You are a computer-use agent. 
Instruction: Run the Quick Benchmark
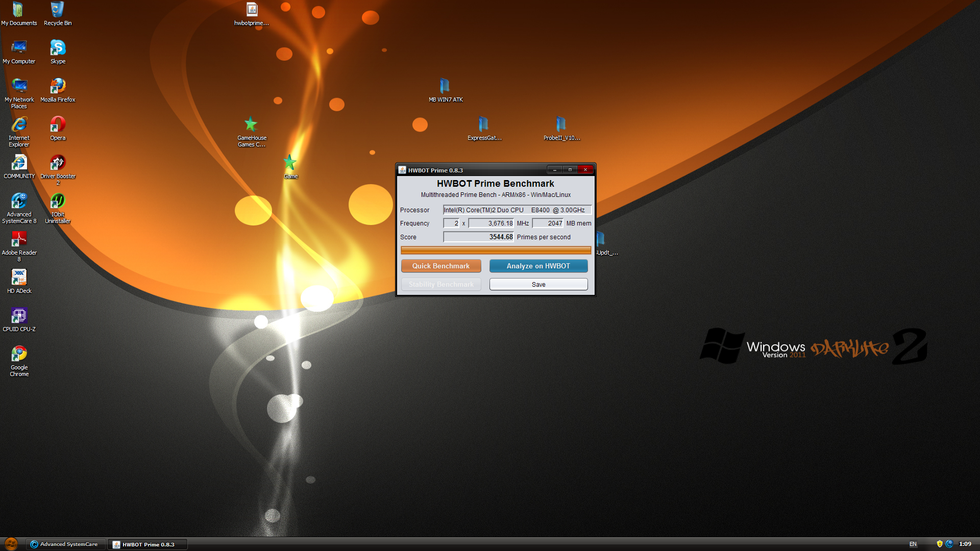coord(441,266)
